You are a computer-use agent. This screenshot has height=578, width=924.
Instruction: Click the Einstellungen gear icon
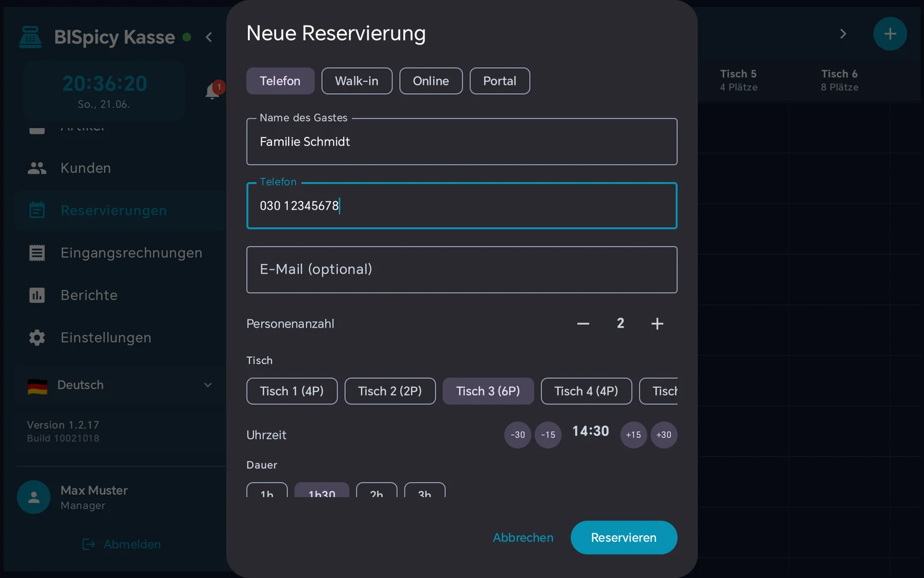(x=37, y=338)
